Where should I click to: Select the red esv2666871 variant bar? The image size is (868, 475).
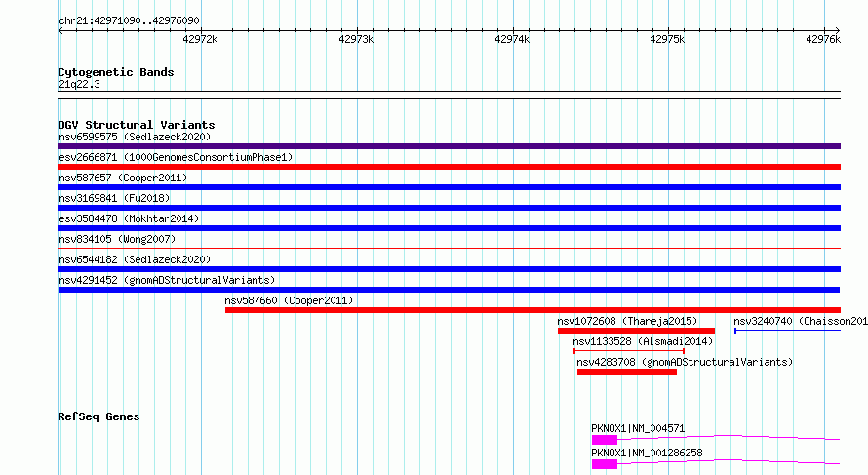(449, 167)
